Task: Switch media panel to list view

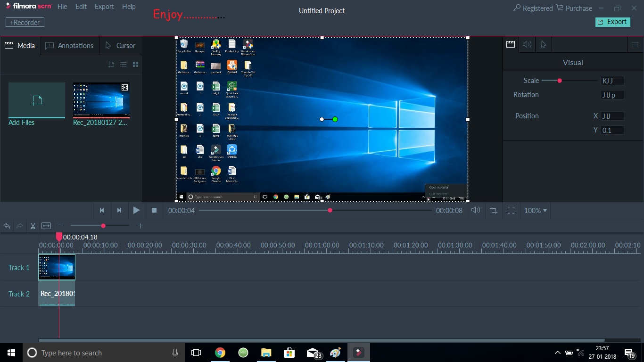Action: (x=123, y=65)
